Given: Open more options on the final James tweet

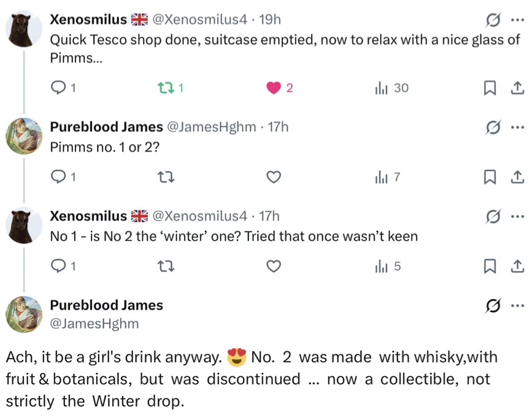Looking at the screenshot, I should [517, 306].
